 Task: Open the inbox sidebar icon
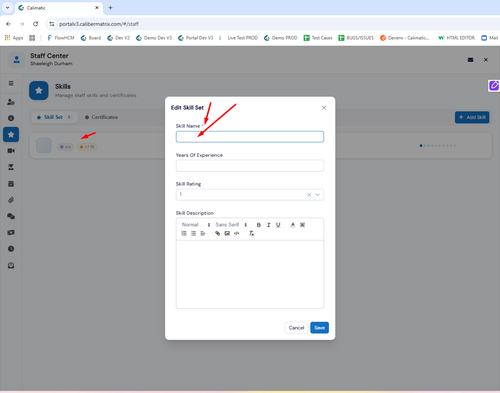pyautogui.click(x=11, y=266)
